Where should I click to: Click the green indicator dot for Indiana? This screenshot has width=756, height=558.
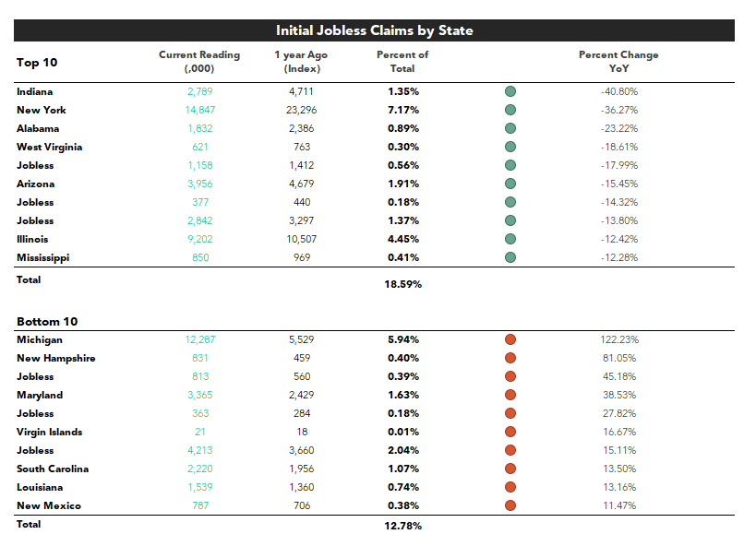[510, 91]
